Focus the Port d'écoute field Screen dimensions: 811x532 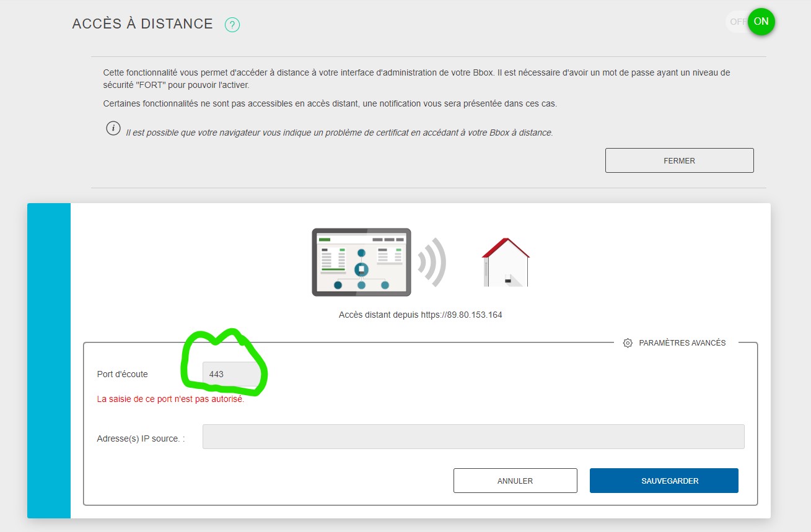click(230, 374)
